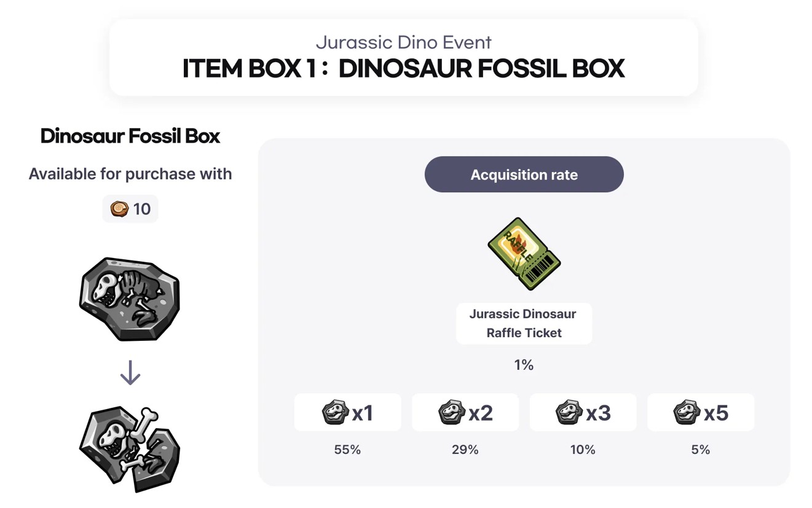Click the fossil icon in x2 reward
Viewport: 812px width, 508px height.
pyautogui.click(x=452, y=412)
